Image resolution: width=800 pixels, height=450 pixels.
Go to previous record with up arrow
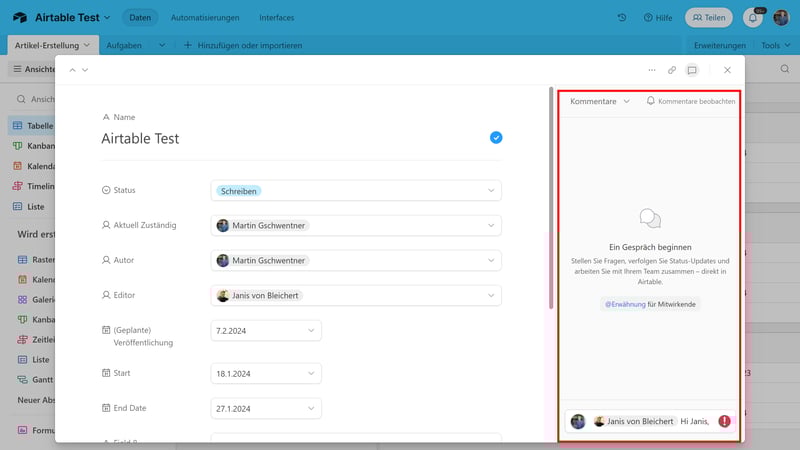pos(72,70)
